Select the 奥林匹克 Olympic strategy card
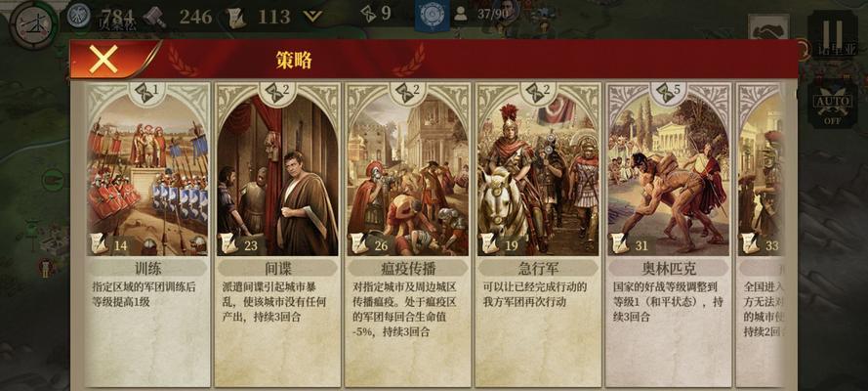 pos(668,235)
